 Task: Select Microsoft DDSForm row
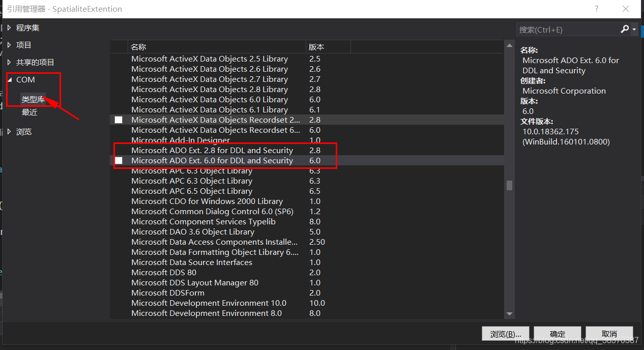307,293
